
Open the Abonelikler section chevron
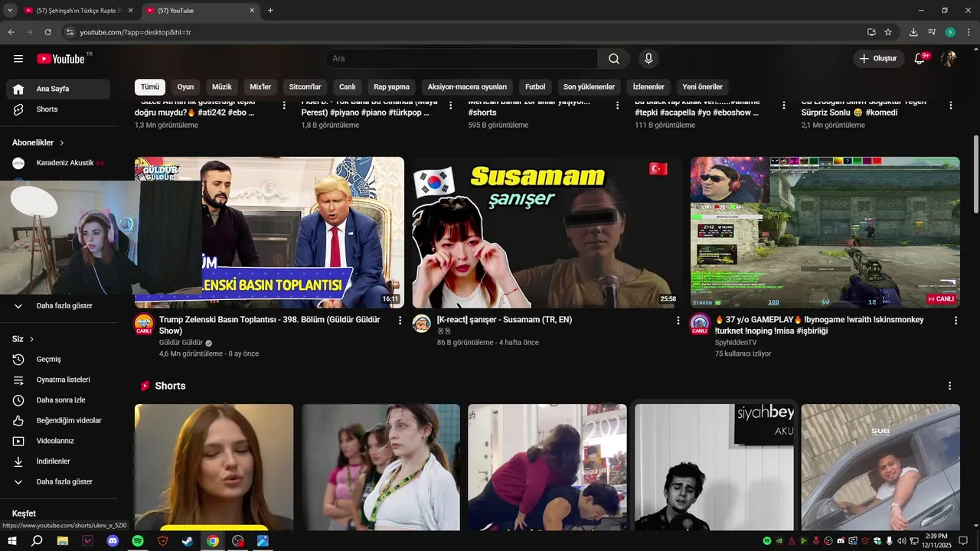(62, 143)
